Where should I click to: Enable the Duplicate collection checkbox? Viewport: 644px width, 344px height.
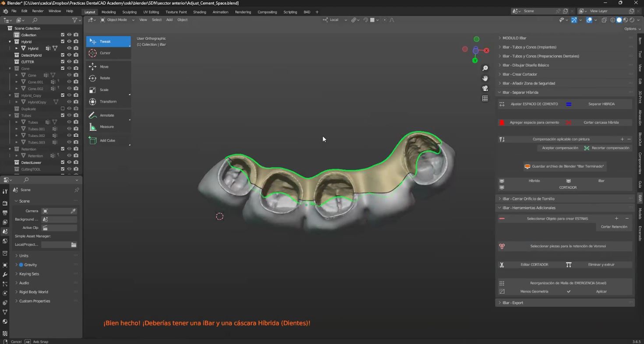[x=63, y=109]
